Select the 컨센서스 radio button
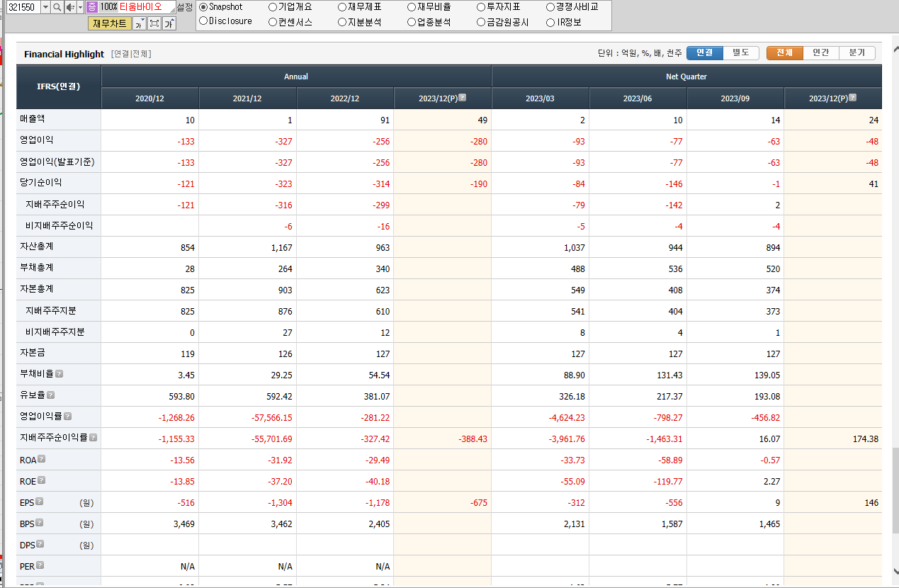 (x=273, y=22)
